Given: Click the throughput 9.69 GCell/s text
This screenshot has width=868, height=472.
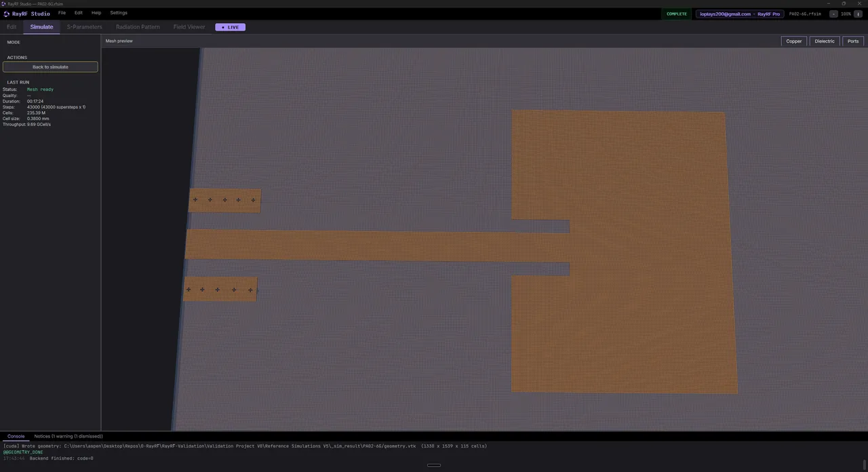Looking at the screenshot, I should tap(39, 125).
